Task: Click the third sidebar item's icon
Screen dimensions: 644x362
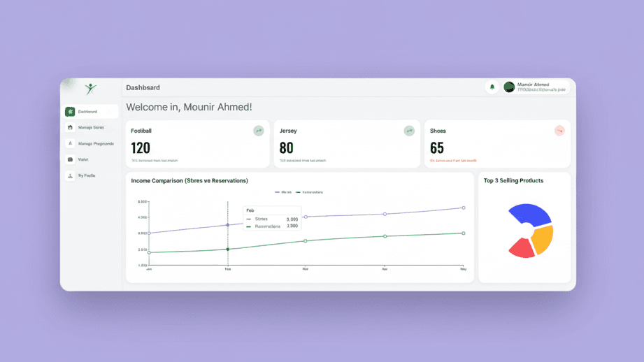Action: [x=70, y=144]
